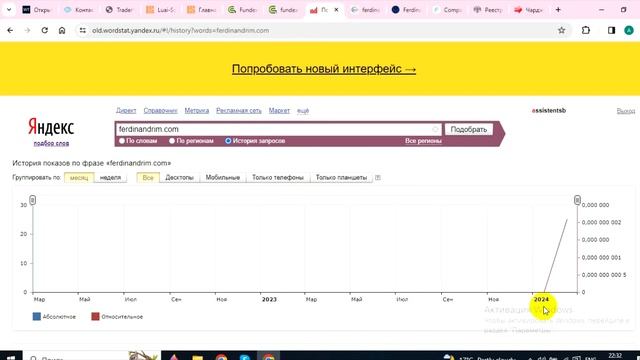
Task: Expand the 'ещё' services menu
Action: [303, 111]
